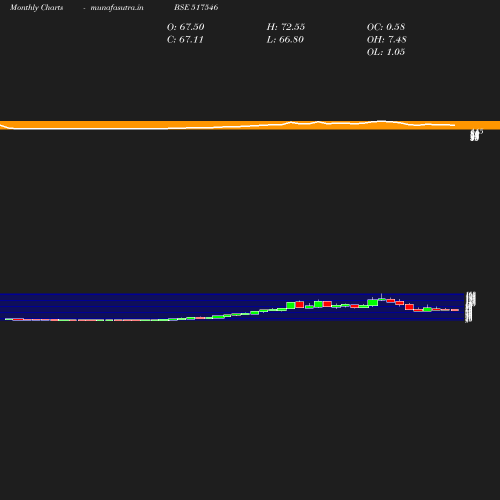500x500 pixels.
Task: Select the first tall green candle of the rally
Action: click(291, 305)
